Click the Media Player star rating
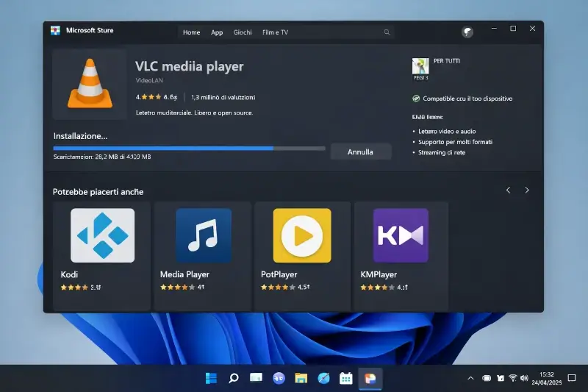Image resolution: width=588 pixels, height=392 pixels. pyautogui.click(x=182, y=288)
